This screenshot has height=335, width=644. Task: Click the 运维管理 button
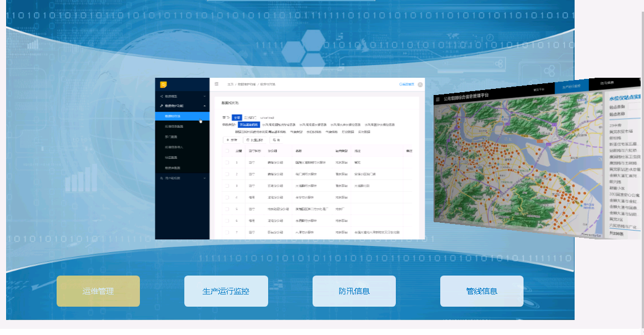click(98, 291)
